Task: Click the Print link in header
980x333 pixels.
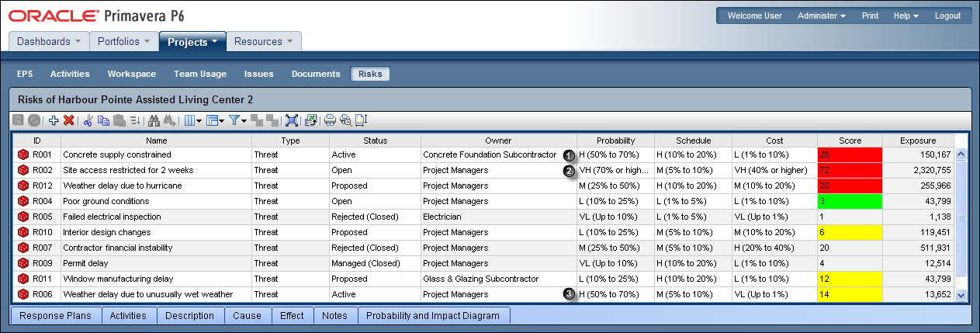Action: pos(870,16)
